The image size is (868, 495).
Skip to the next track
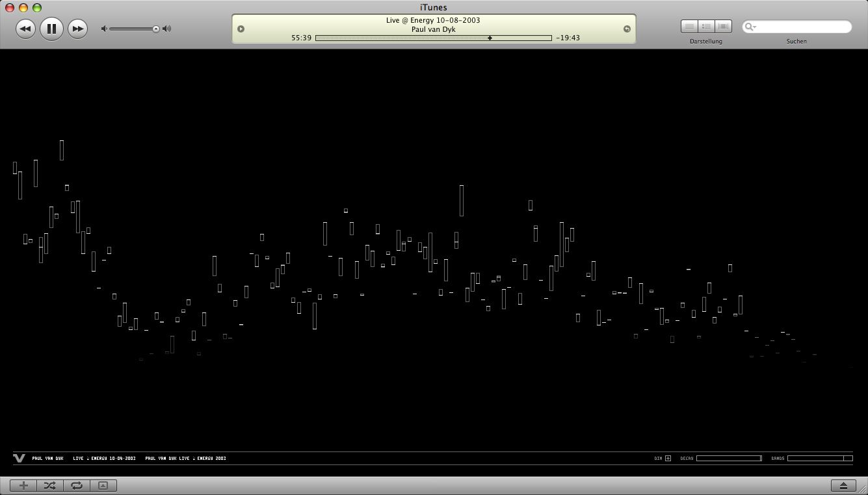tap(77, 29)
